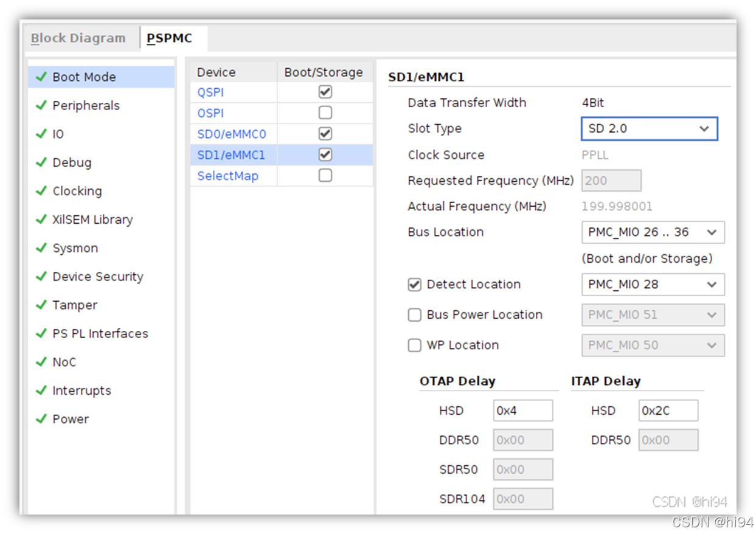Click the ITAP Delay HSD field
756x534 pixels.
pos(668,411)
